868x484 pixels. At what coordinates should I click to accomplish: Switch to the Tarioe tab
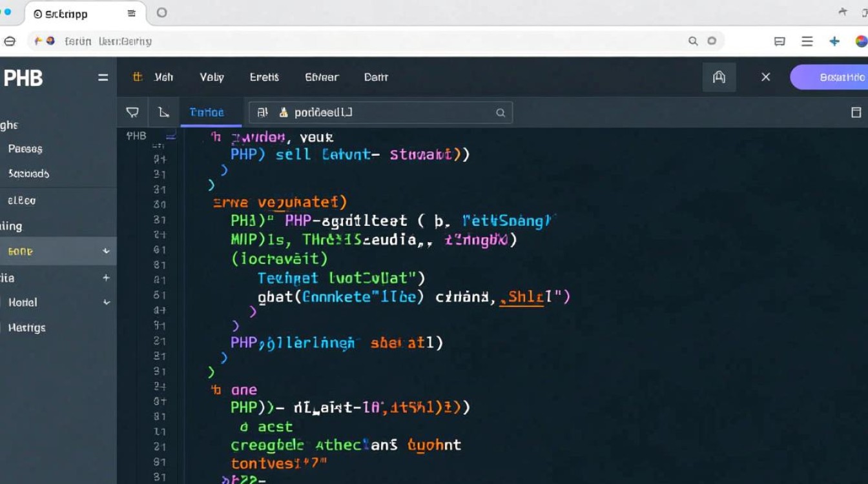207,112
